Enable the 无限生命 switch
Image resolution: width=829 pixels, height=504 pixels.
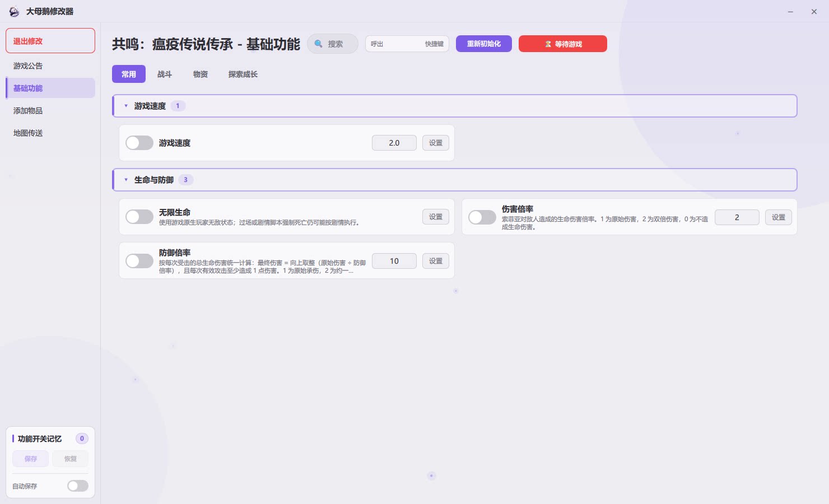coord(139,217)
